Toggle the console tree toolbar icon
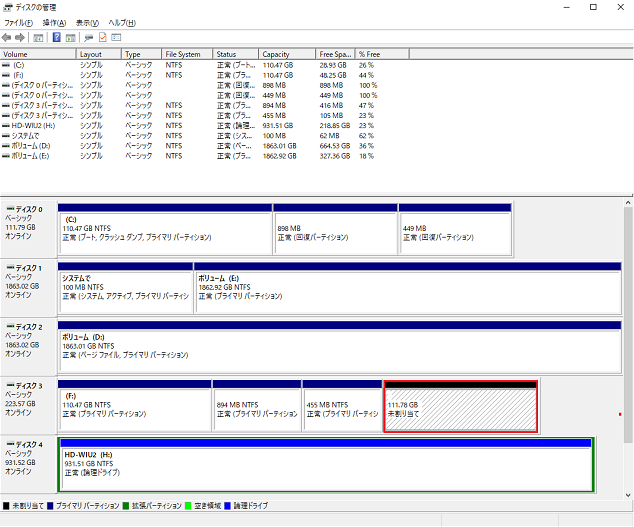The image size is (634, 527). [38, 38]
